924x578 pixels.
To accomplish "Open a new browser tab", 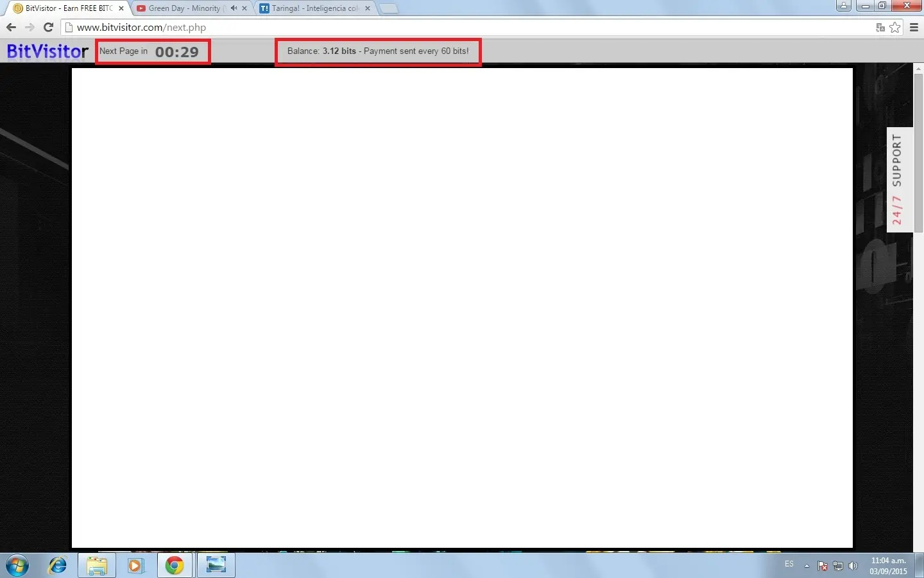I will 388,8.
